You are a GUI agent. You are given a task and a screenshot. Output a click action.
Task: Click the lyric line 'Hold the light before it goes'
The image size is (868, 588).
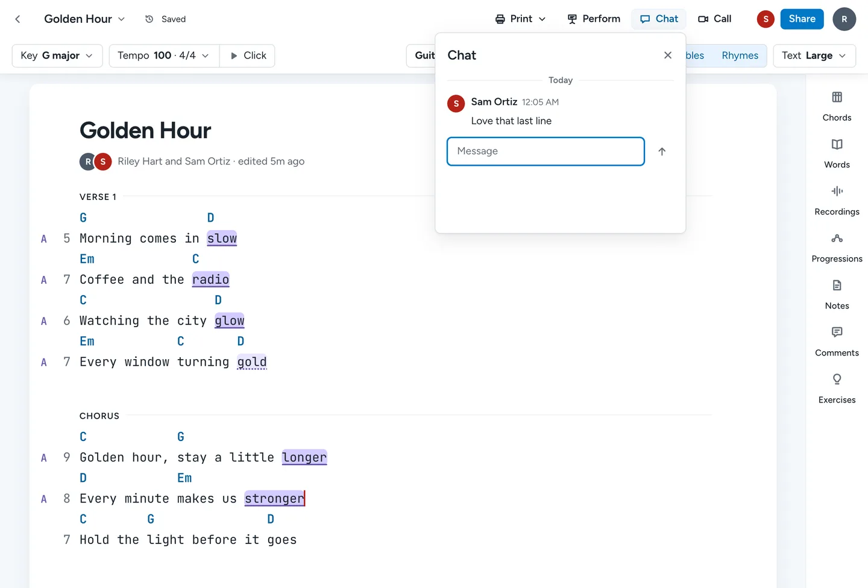click(x=188, y=540)
